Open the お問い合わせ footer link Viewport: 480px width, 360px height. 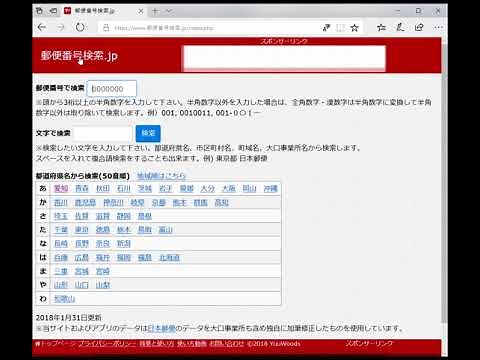click(227, 344)
